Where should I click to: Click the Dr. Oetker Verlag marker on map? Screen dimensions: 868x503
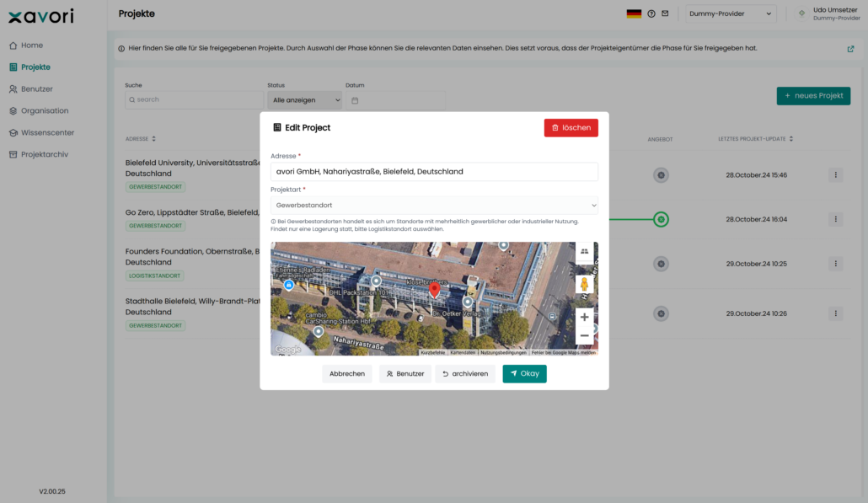468,302
